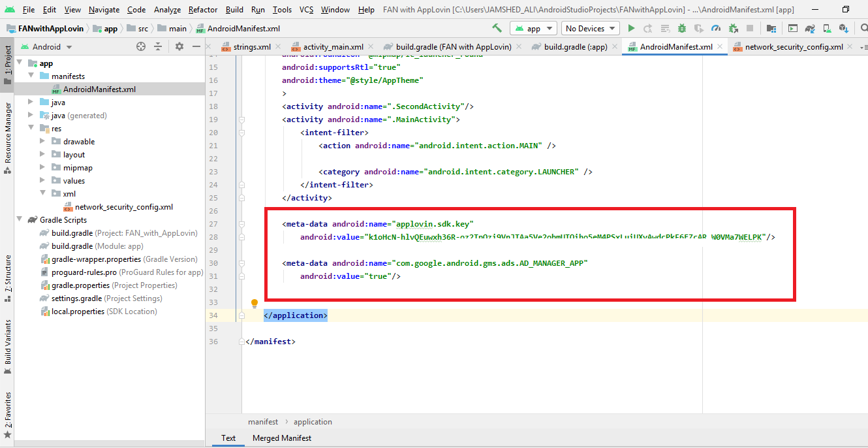Screen dimensions: 868x448
Task: Close the strings.xml tab
Action: click(x=278, y=47)
